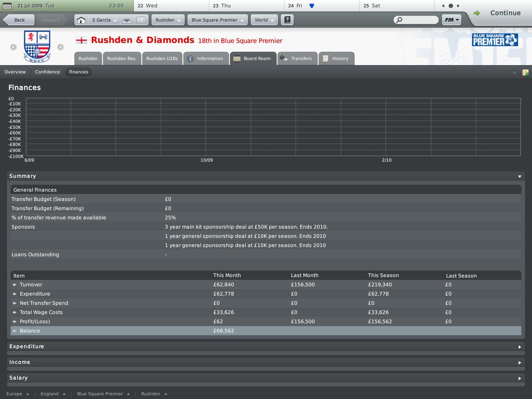This screenshot has height=399, width=532.
Task: Click the Rushden & Diamonds club crest
Action: click(x=37, y=47)
